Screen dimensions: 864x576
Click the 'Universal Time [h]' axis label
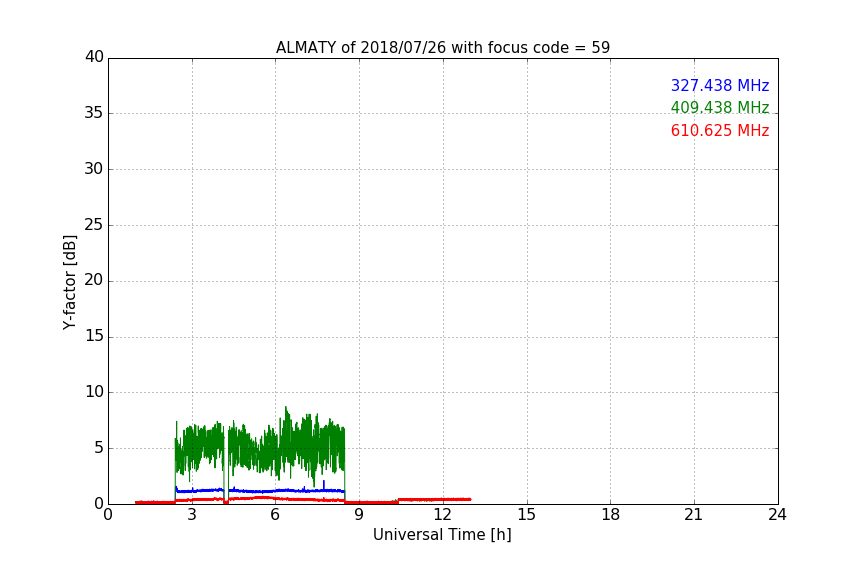[442, 535]
